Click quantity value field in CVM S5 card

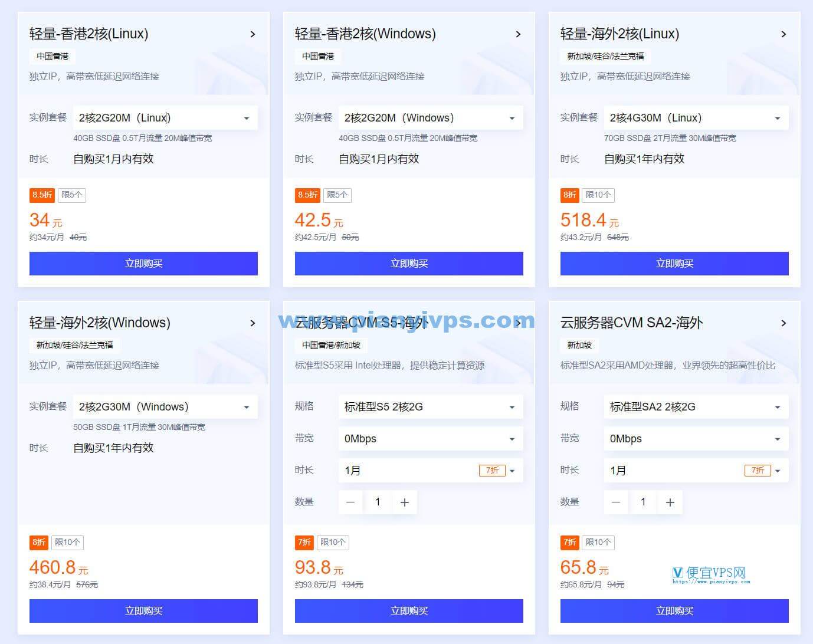[378, 502]
